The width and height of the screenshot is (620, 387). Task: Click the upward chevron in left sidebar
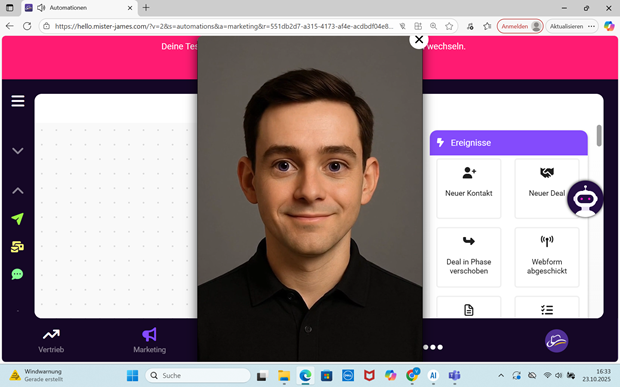click(17, 191)
